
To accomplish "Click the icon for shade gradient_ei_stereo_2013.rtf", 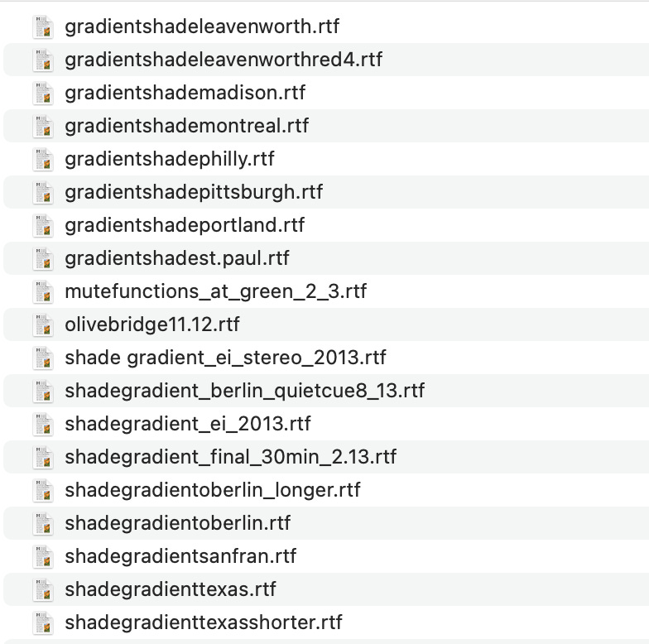I will click(43, 358).
